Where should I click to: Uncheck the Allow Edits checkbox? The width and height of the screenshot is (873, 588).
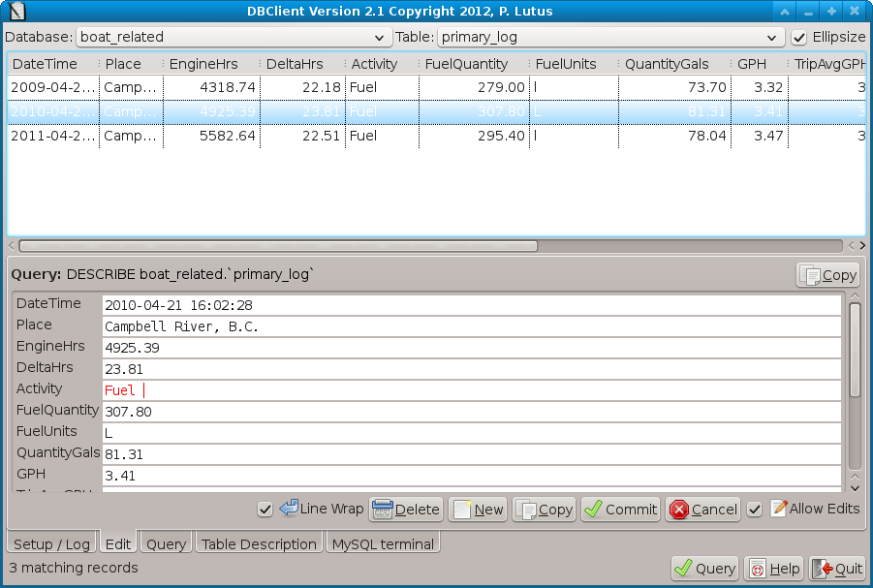tap(755, 510)
